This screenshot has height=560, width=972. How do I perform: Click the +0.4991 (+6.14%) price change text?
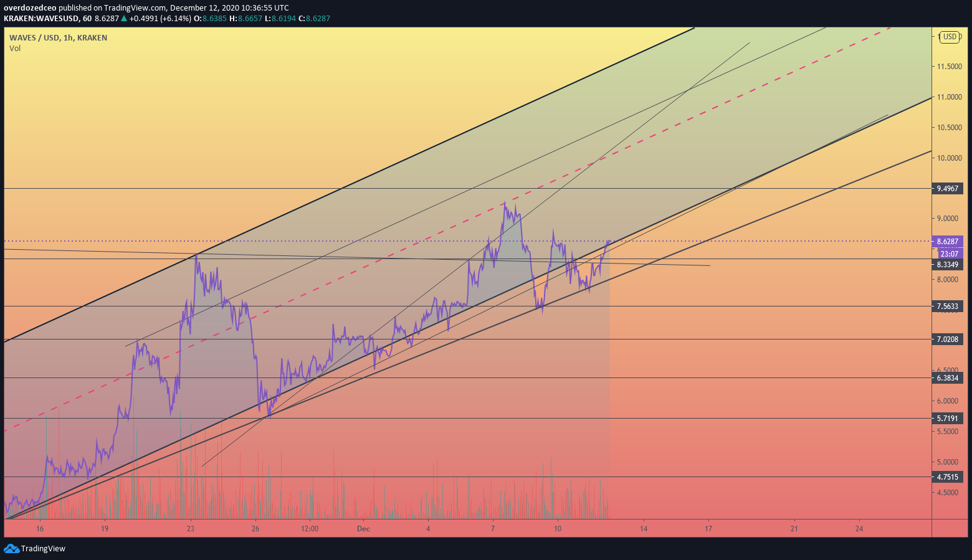click(x=160, y=19)
